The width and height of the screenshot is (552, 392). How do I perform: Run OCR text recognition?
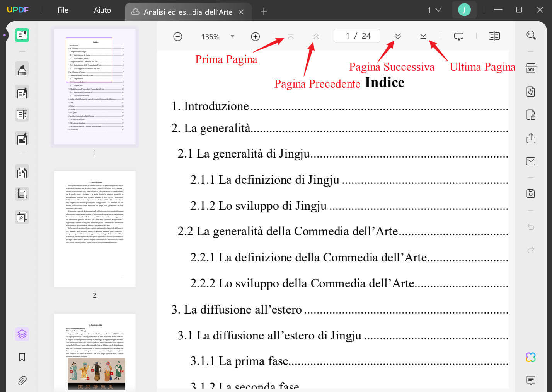point(531,68)
